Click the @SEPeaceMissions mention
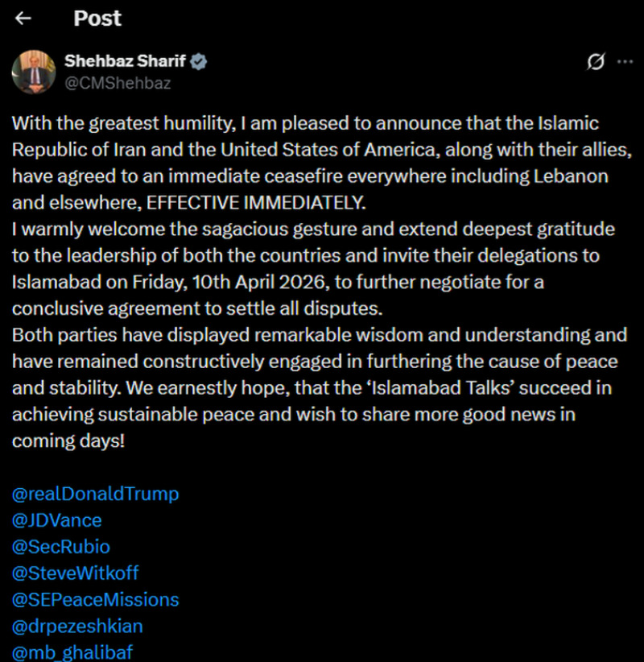Screen dimensions: 644x662 point(95,599)
